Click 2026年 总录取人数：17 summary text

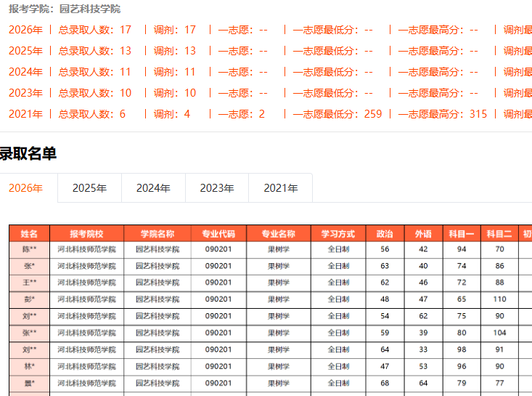point(70,30)
